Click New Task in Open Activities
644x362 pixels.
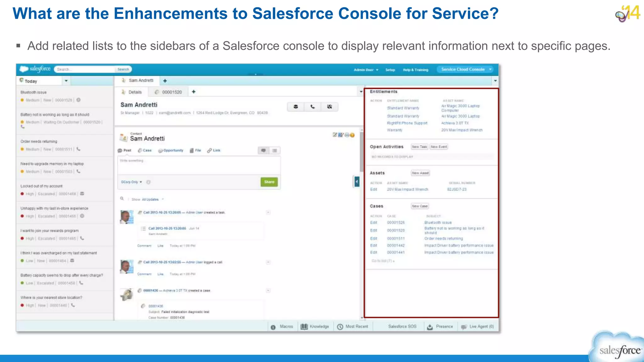point(419,147)
